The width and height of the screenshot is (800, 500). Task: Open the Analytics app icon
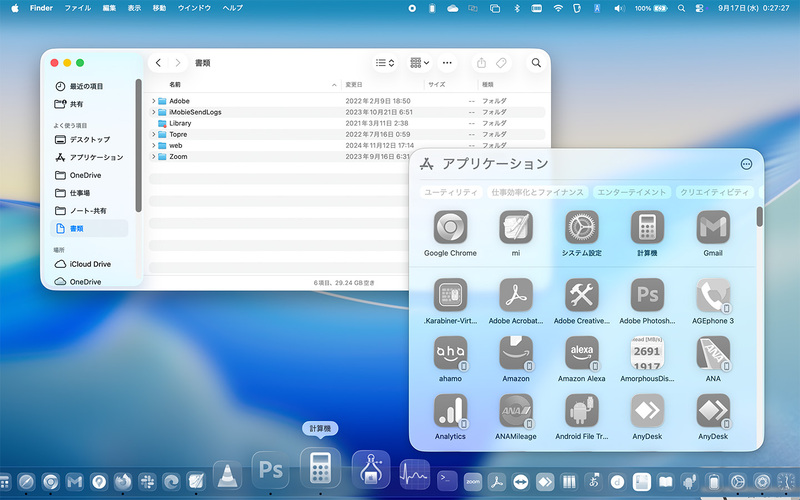[x=450, y=410]
